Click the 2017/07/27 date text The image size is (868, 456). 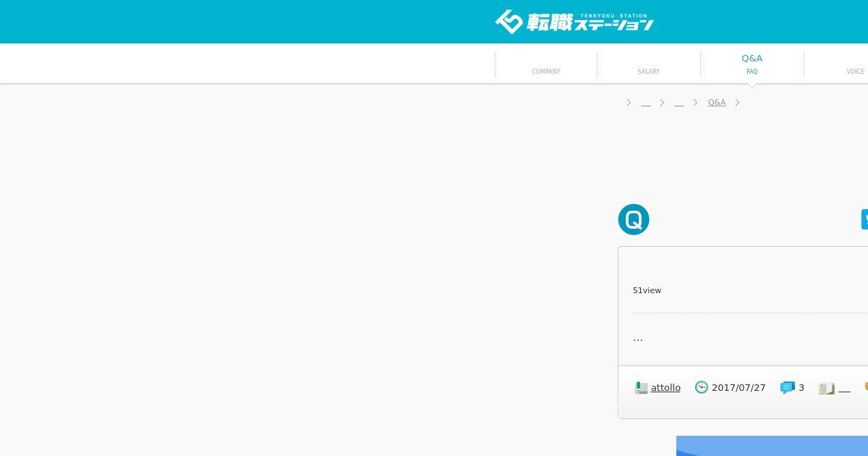click(x=739, y=388)
